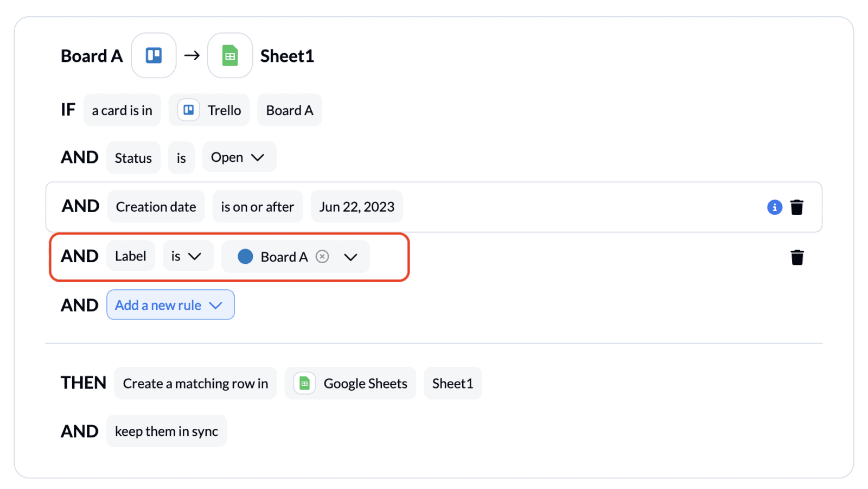
Task: Click the Creation date field chip
Action: point(156,207)
